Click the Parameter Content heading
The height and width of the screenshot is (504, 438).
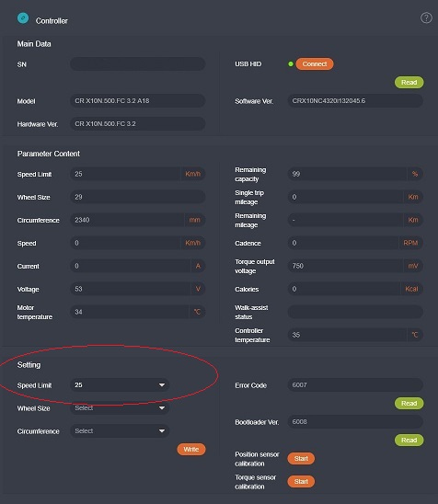[x=49, y=154]
